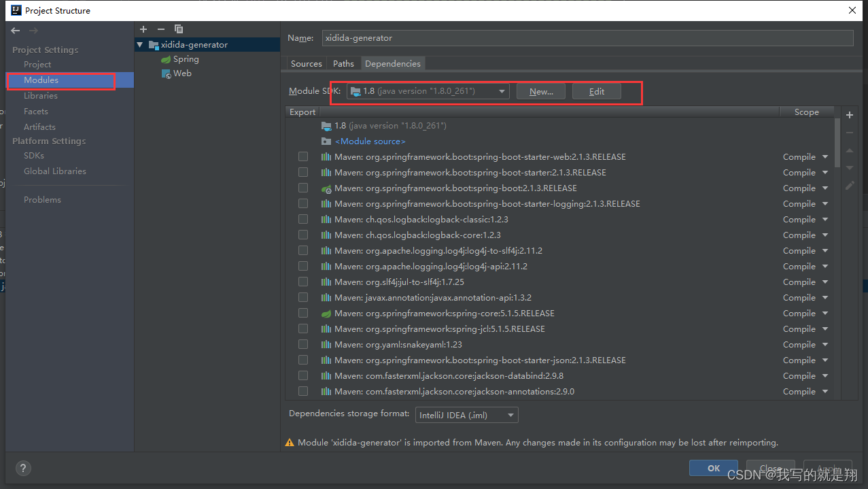Remove selected module with minus icon
Screen dimensions: 868x489
click(161, 29)
